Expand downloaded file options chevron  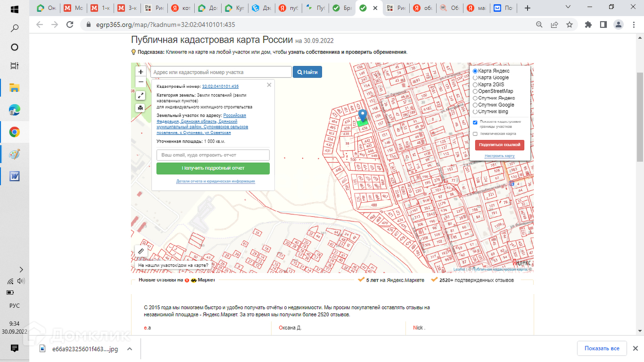[x=130, y=349]
